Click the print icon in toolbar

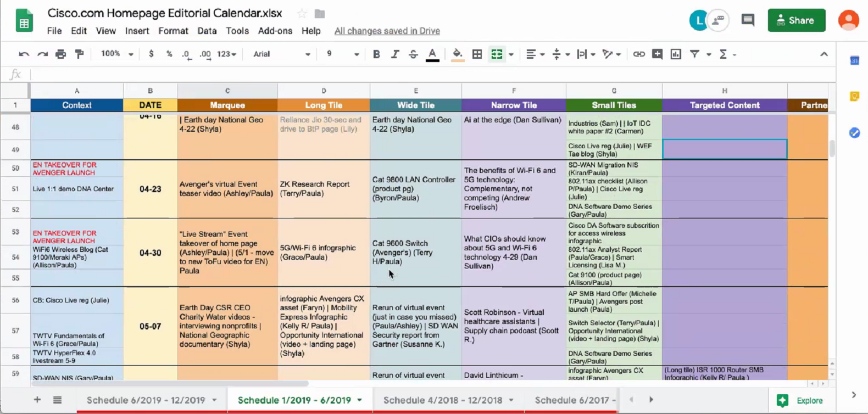point(61,54)
